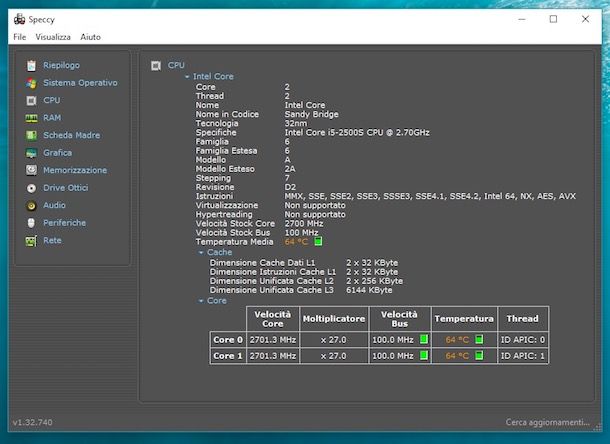Select the Sandy Bridge code name value
Image resolution: width=610 pixels, height=444 pixels.
click(312, 114)
